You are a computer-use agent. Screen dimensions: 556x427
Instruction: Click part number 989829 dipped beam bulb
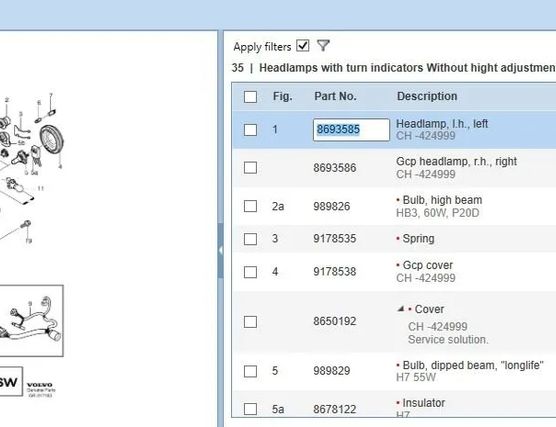[x=332, y=371]
